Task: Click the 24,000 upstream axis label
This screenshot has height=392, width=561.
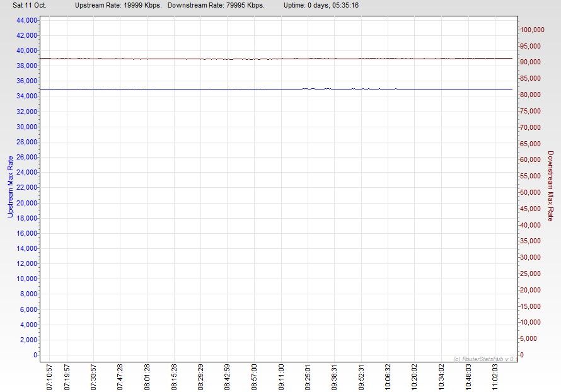Action: tap(26, 172)
